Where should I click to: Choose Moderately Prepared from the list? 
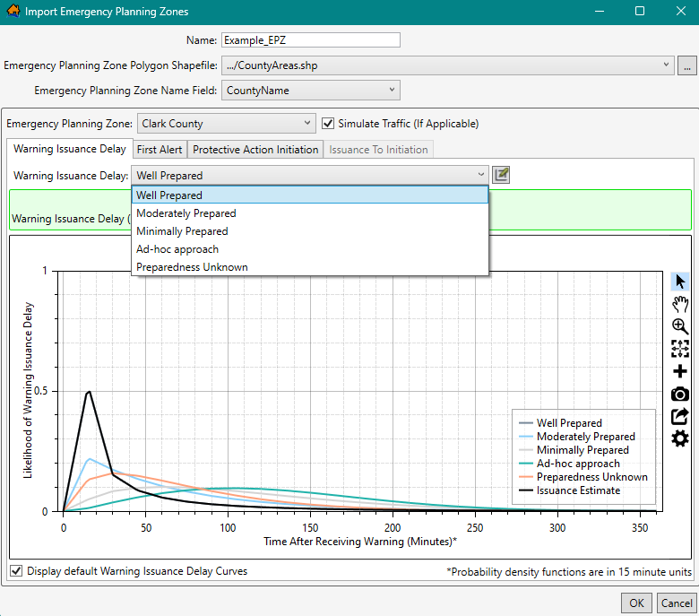186,213
